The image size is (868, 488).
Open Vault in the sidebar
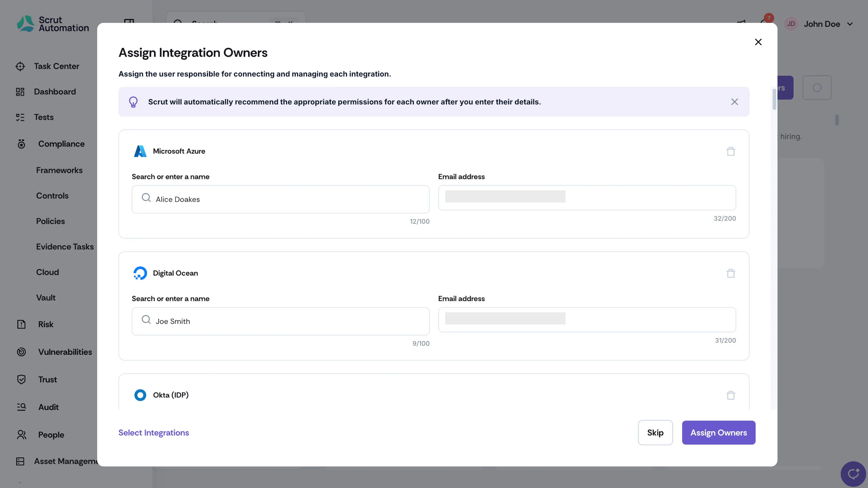coord(46,297)
